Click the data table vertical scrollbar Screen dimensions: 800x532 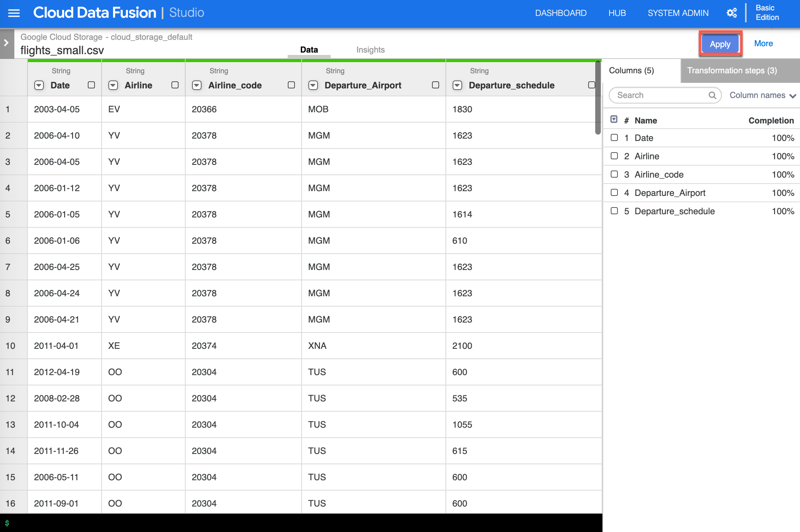pyautogui.click(x=598, y=98)
